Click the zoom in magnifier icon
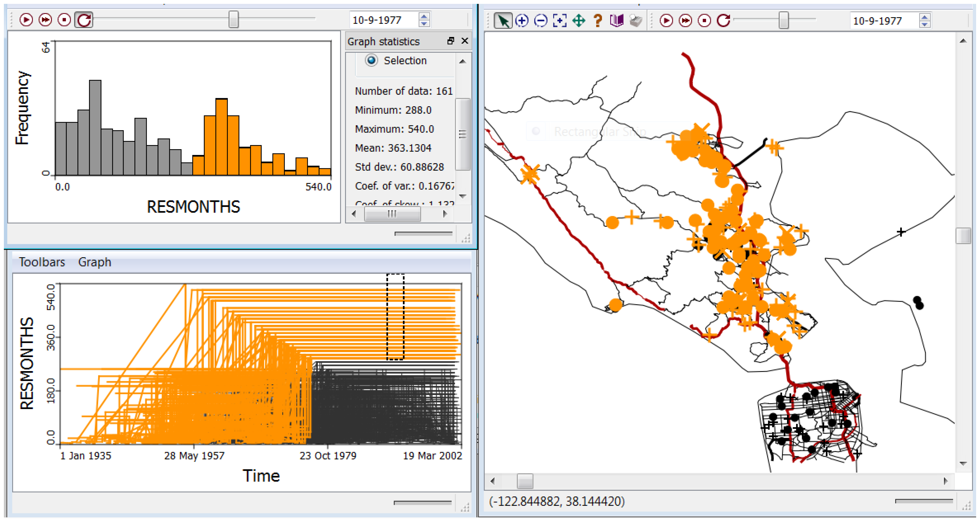Screen dimensions: 980x521 pos(522,21)
